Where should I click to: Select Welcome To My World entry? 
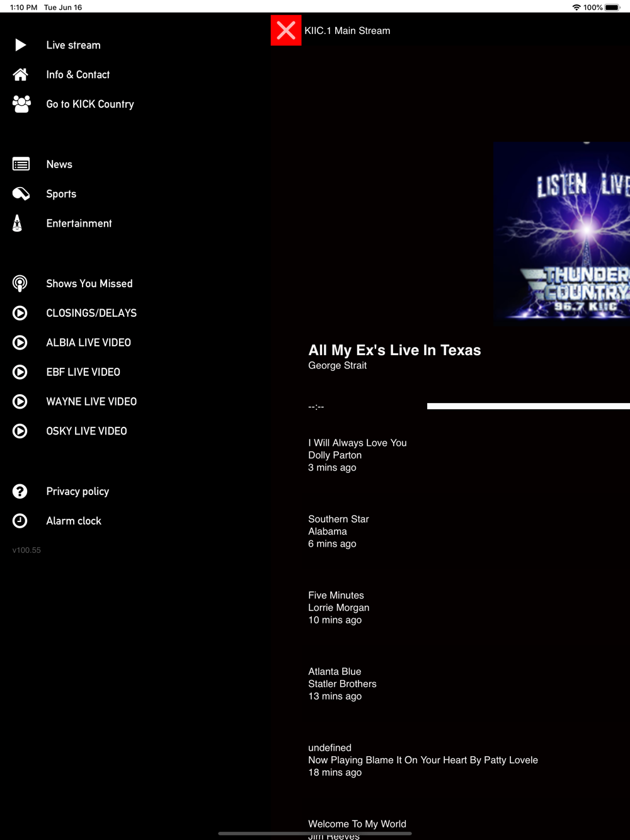(357, 829)
